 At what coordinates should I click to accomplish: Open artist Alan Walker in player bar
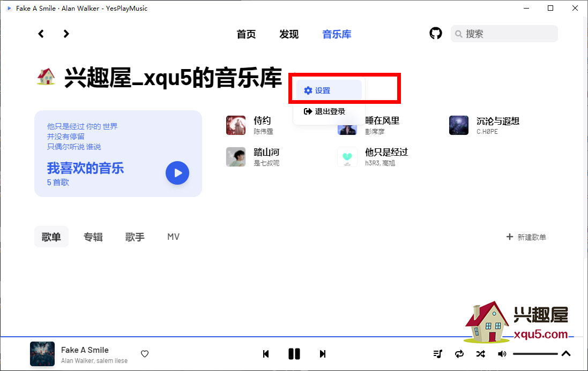[x=77, y=361]
